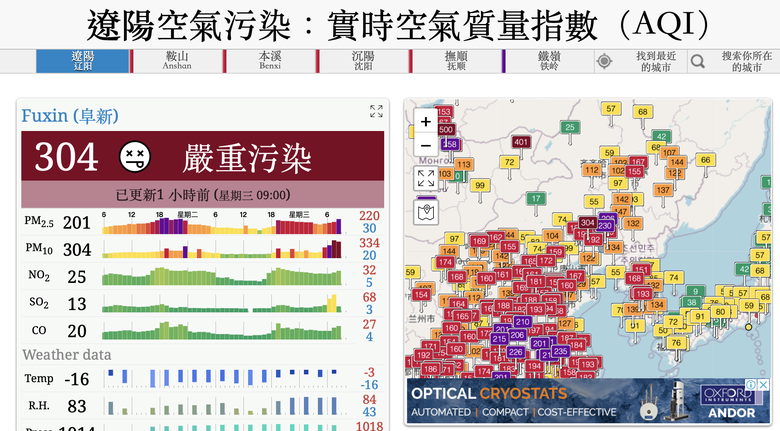The height and width of the screenshot is (431, 780).
Task: Click the PM10 current value 304
Action: click(77, 249)
